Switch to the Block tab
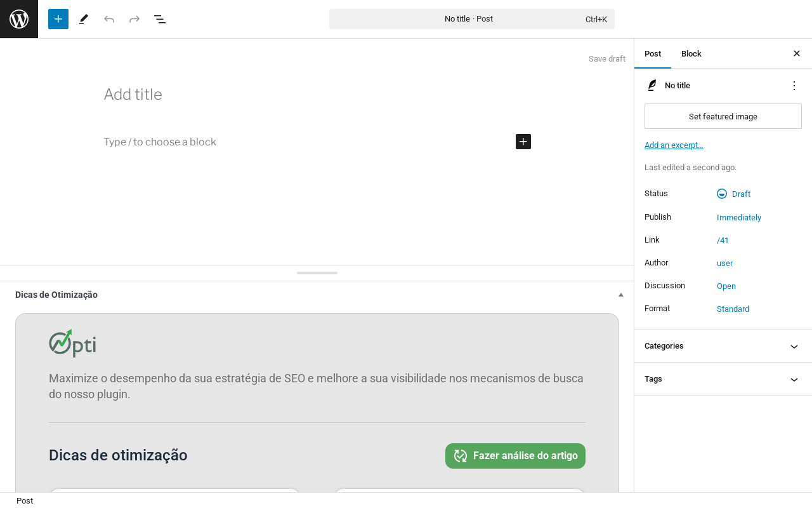The width and height of the screenshot is (812, 508). [x=691, y=54]
